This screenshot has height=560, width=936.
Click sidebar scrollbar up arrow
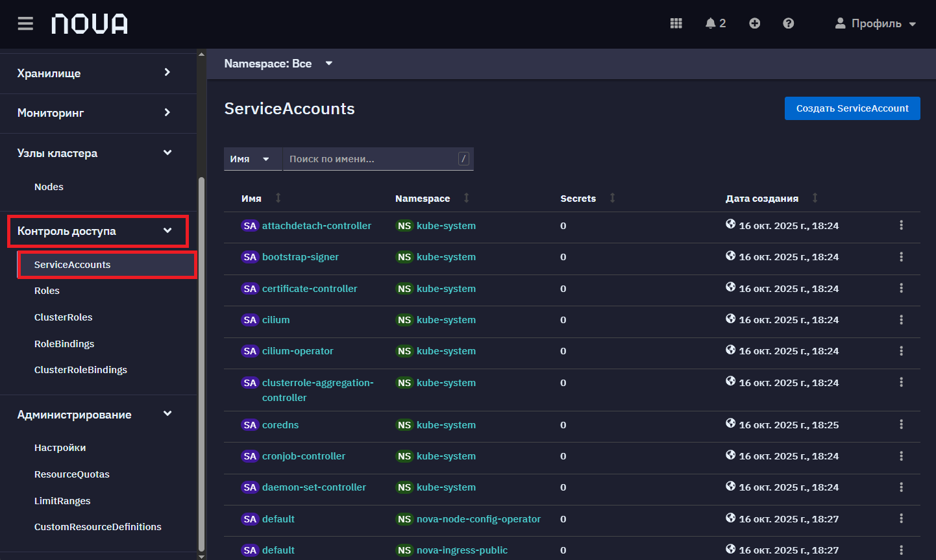[201, 55]
